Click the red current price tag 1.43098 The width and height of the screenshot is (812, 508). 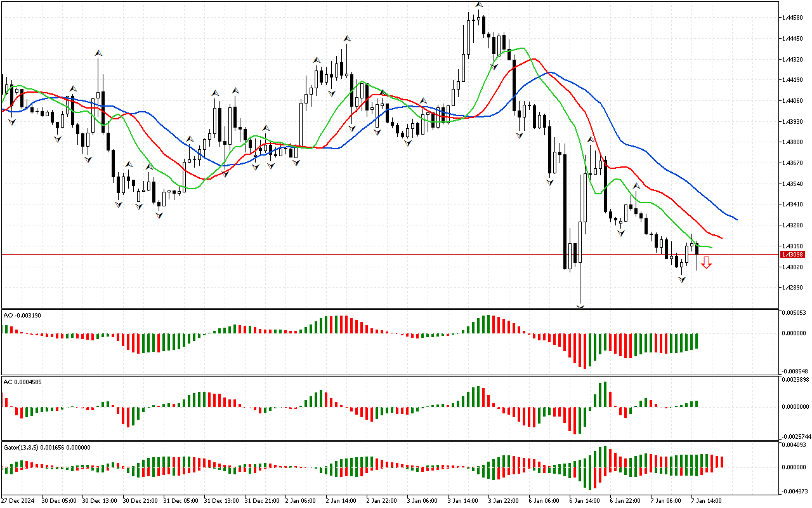click(793, 255)
